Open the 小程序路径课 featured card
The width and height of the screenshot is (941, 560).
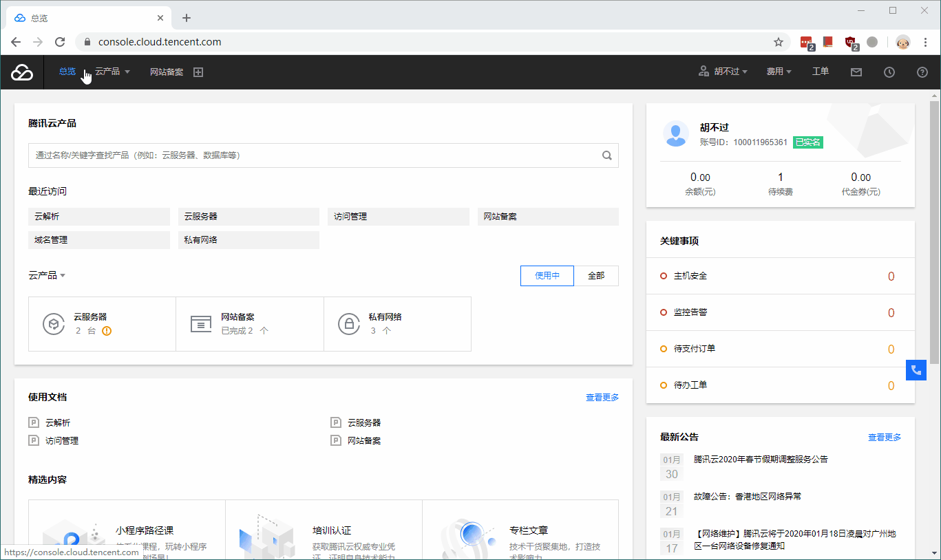coord(127,530)
